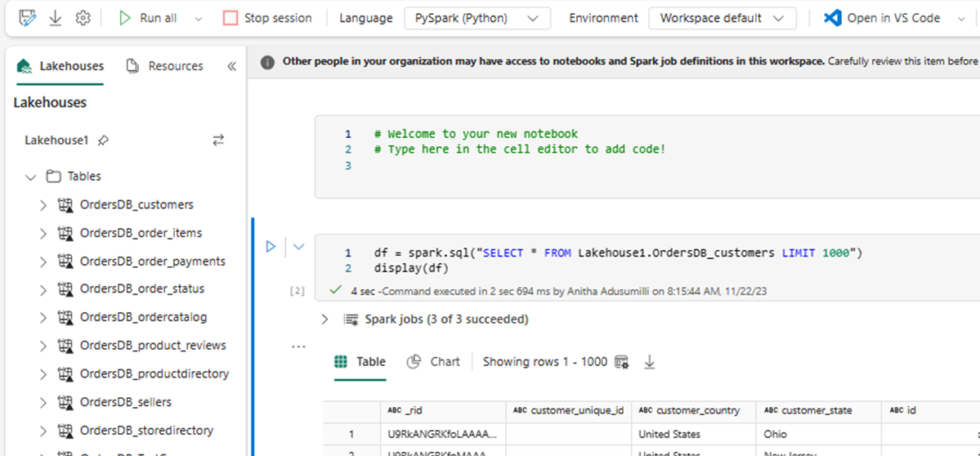The width and height of the screenshot is (980, 456).
Task: Switch output to Table view
Action: click(x=360, y=362)
